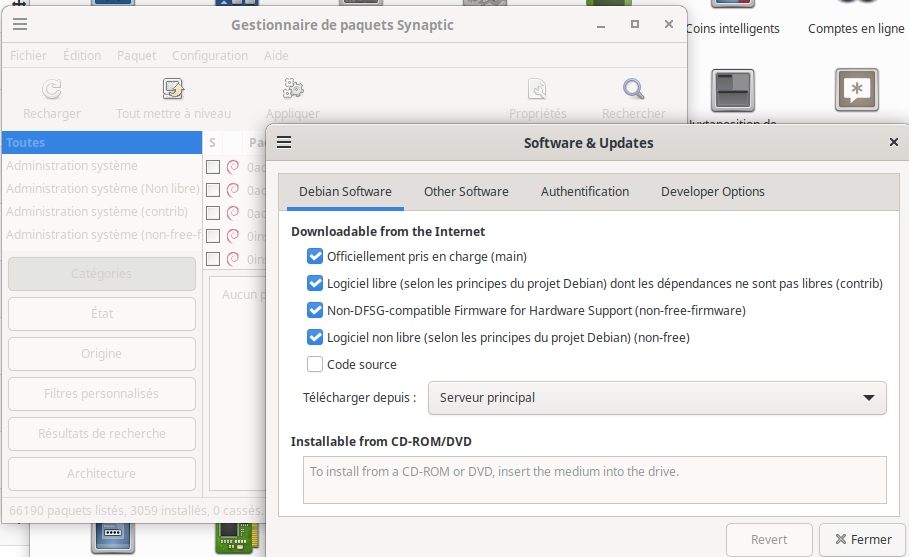Toggle the contrib Logiciel libre checkbox
The width and height of the screenshot is (909, 557).
point(315,283)
